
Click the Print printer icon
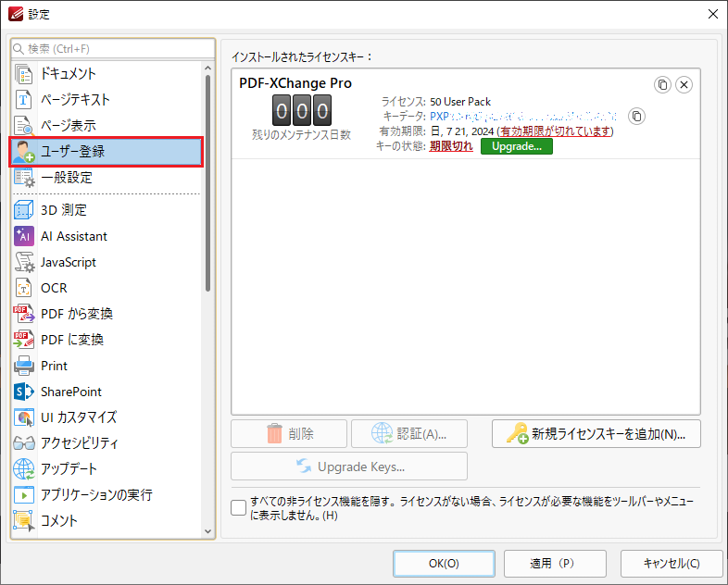pos(24,366)
